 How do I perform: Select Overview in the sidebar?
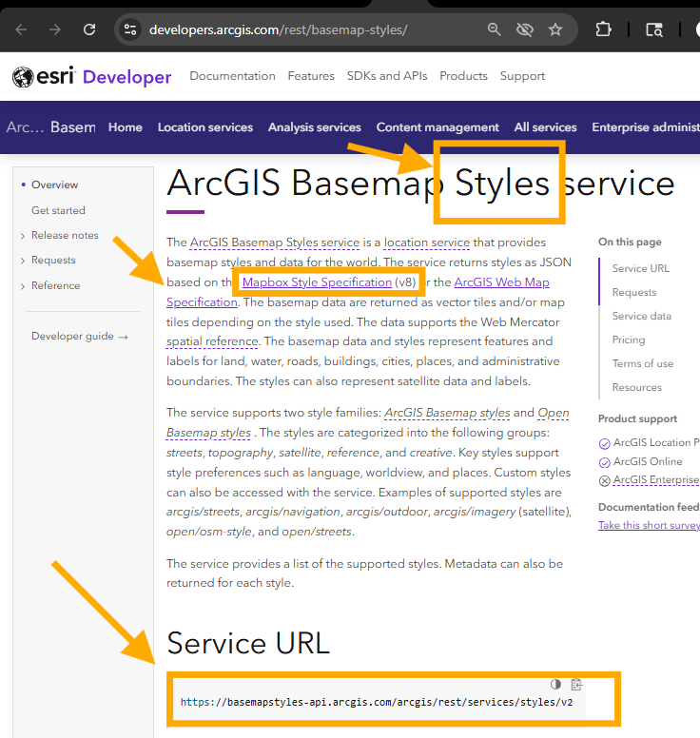(x=54, y=184)
